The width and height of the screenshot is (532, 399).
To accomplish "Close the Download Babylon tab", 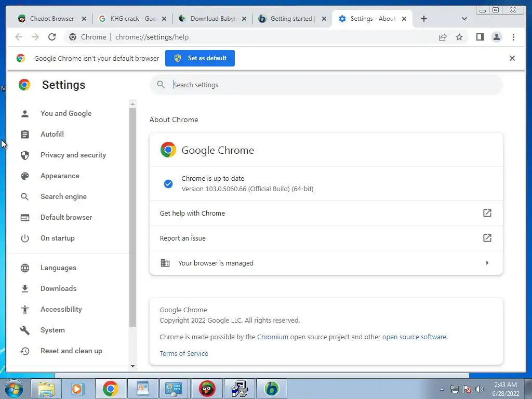I will pos(244,19).
